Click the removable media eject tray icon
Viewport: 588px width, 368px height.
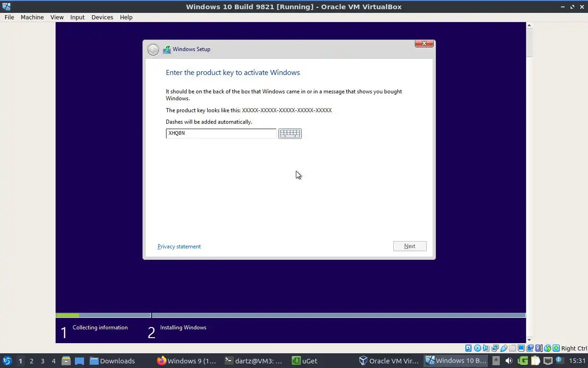coord(496,361)
